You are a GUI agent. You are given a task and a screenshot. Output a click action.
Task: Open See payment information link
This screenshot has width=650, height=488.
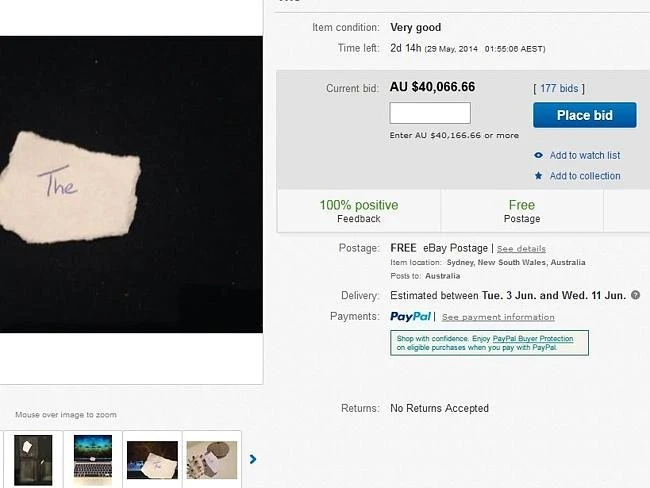(498, 317)
